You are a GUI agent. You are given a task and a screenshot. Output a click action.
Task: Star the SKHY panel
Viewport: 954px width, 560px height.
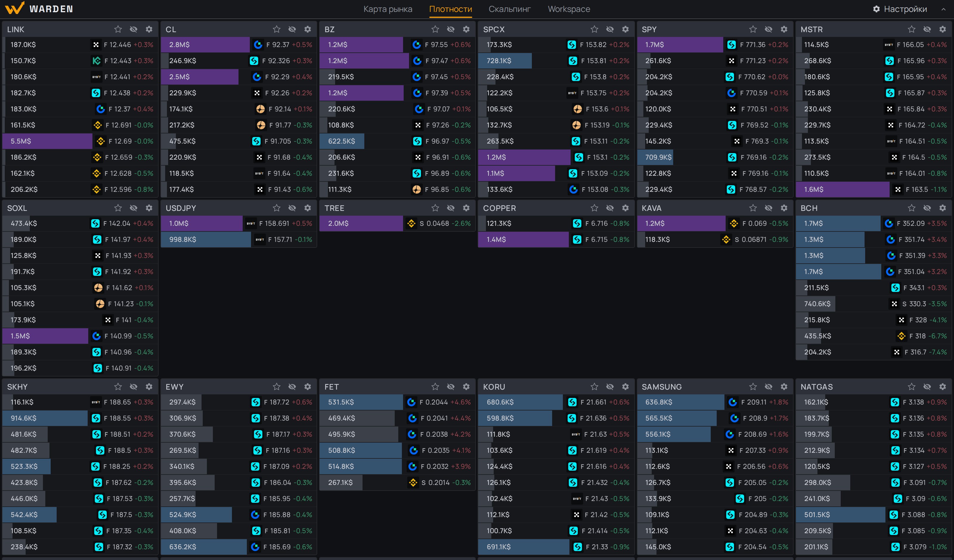(118, 386)
